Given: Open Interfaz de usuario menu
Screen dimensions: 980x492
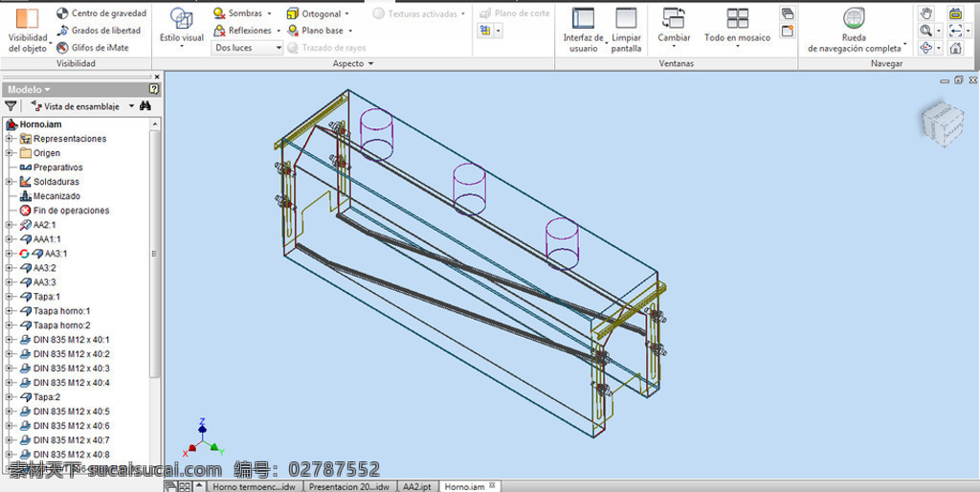Looking at the screenshot, I should coord(584,30).
